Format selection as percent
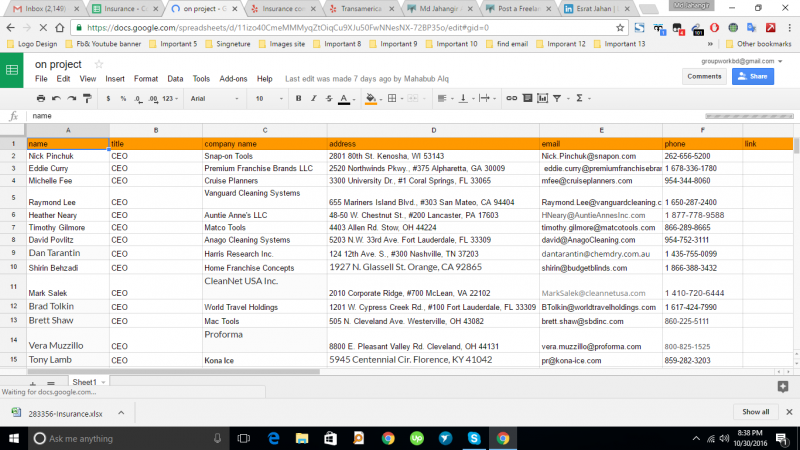 (123, 98)
